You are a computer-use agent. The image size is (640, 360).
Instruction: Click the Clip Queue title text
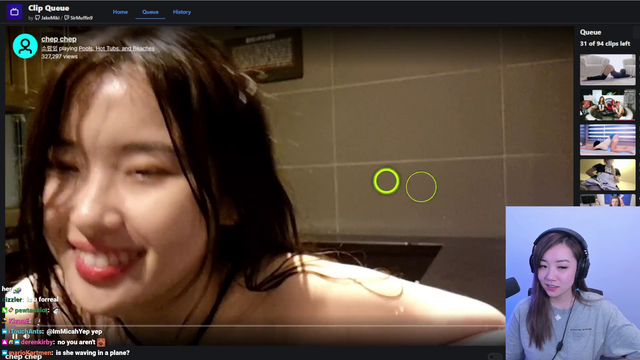click(49, 8)
